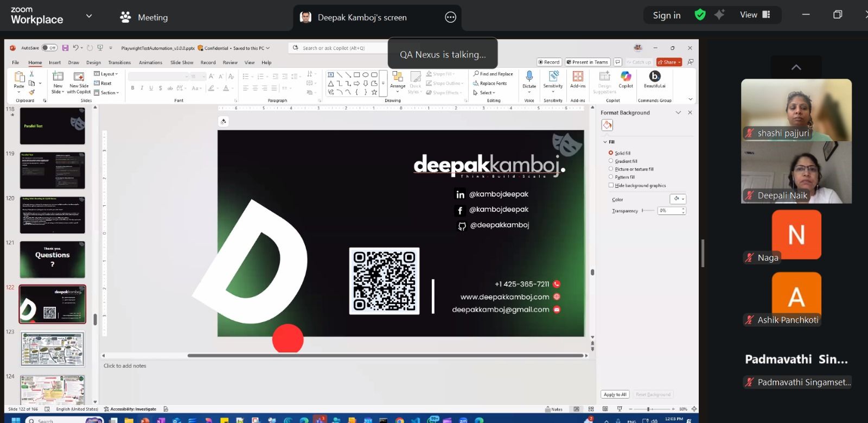Screen dimensions: 868x423
Task: Open the Beautiful.ai add-in
Action: [x=654, y=79]
